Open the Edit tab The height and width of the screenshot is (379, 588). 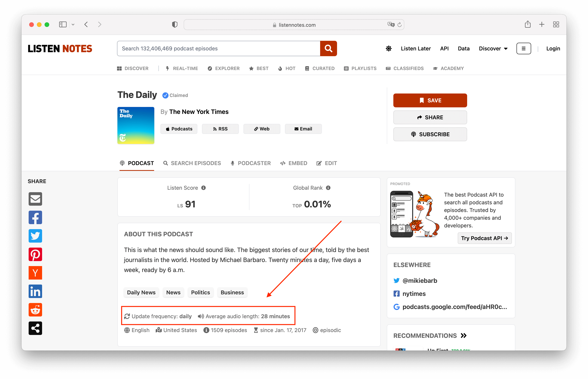coord(326,163)
